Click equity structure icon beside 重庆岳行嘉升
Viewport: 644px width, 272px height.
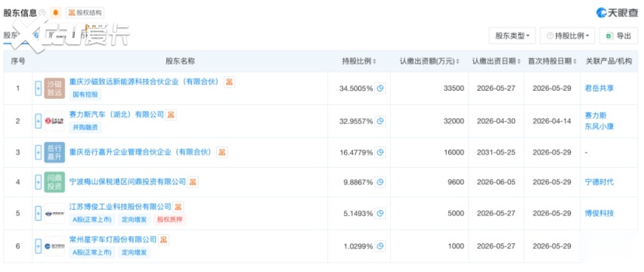(x=221, y=152)
